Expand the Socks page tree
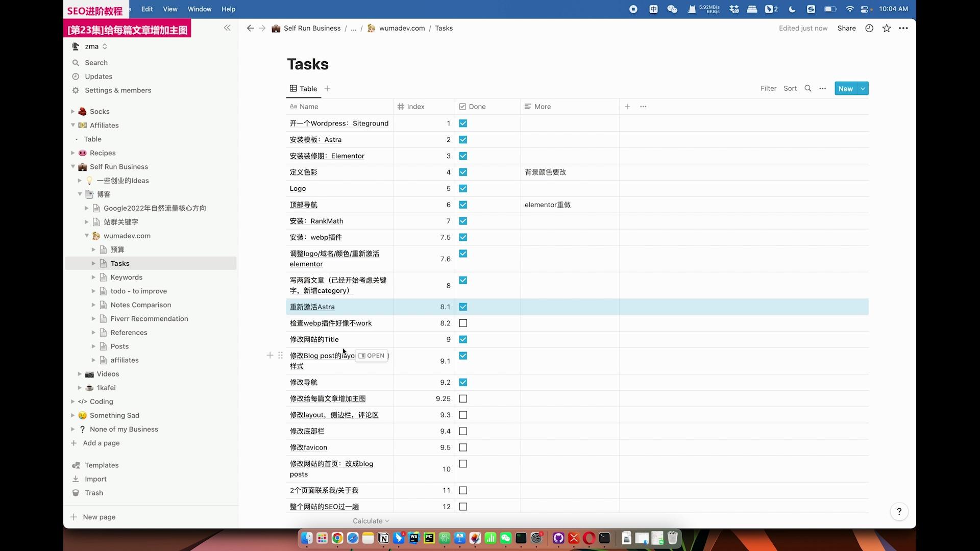The width and height of the screenshot is (980, 551). click(72, 111)
